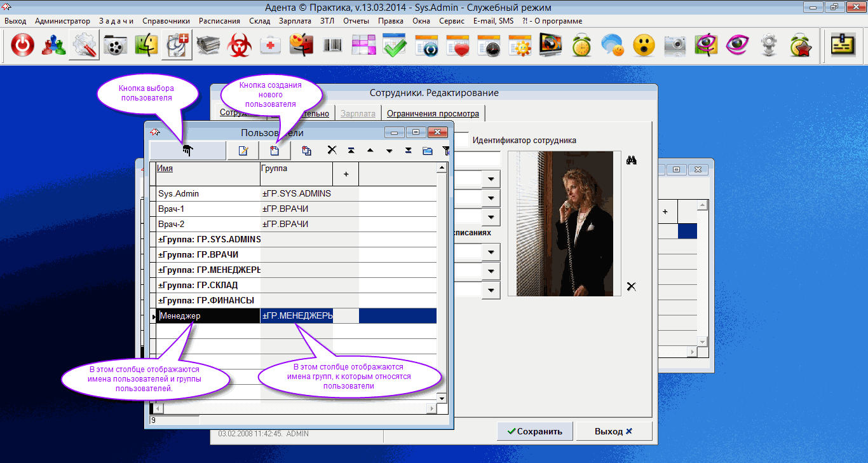The image size is (868, 463).
Task: Open the Справочники menu
Action: click(166, 21)
